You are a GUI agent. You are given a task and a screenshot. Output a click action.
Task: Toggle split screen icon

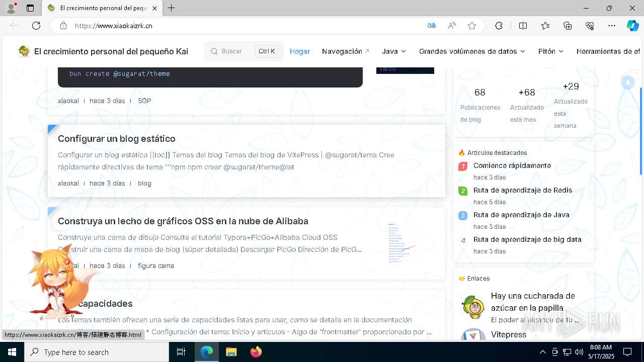click(523, 26)
